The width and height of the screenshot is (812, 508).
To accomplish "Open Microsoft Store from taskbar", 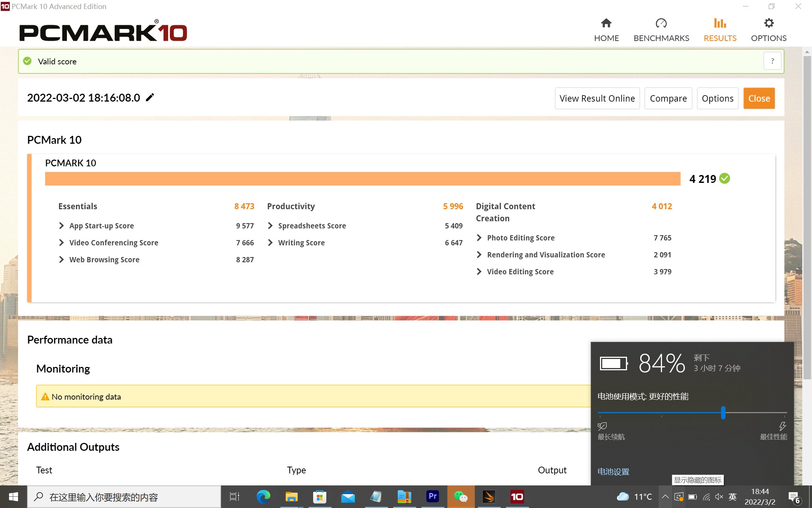I will [320, 497].
